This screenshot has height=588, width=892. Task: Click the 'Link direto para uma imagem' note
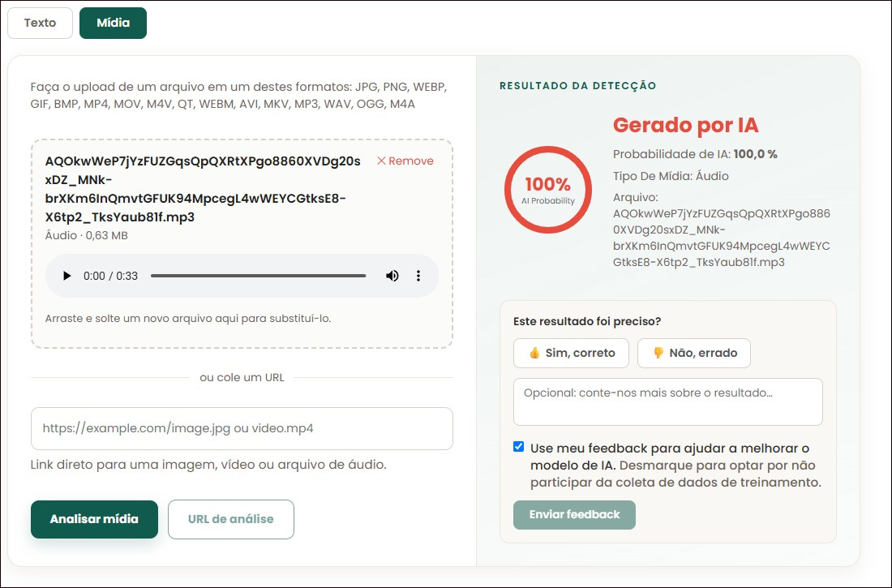pos(208,465)
